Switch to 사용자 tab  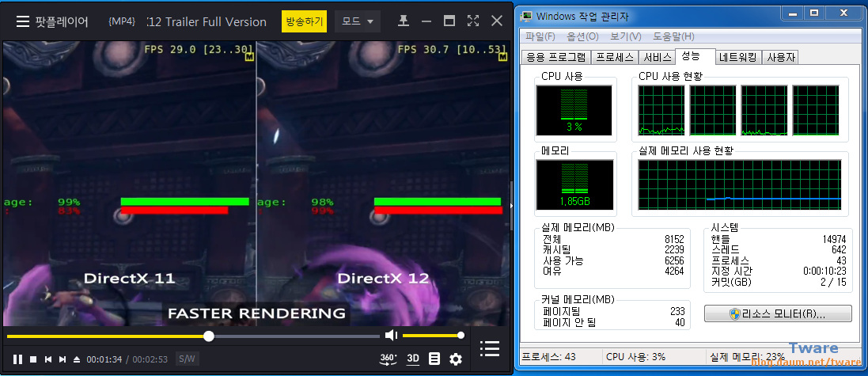click(x=780, y=57)
